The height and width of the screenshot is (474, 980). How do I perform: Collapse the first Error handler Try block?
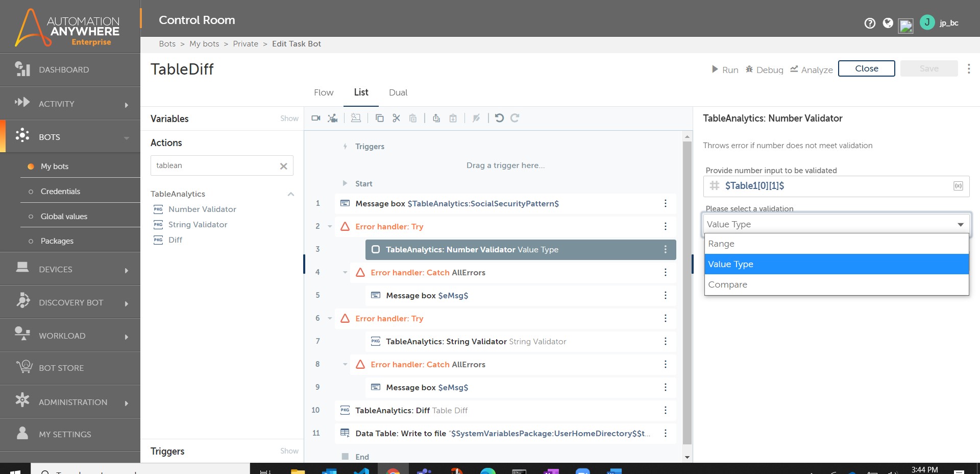click(x=330, y=226)
